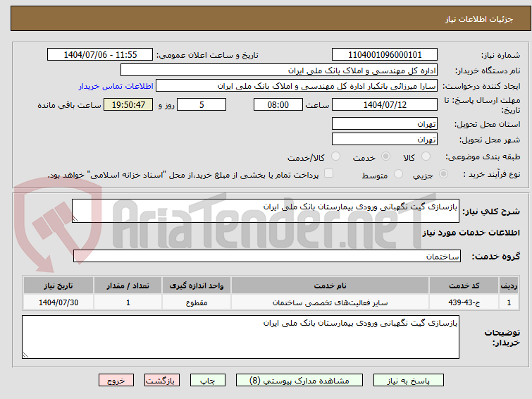
Task: Select the متوسط purchase type radio
Action: (398, 174)
